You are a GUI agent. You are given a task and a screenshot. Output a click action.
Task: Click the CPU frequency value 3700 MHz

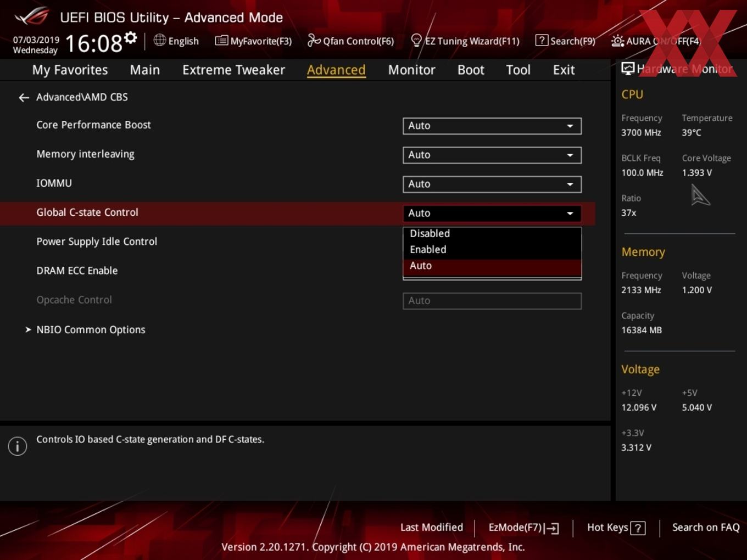(641, 133)
